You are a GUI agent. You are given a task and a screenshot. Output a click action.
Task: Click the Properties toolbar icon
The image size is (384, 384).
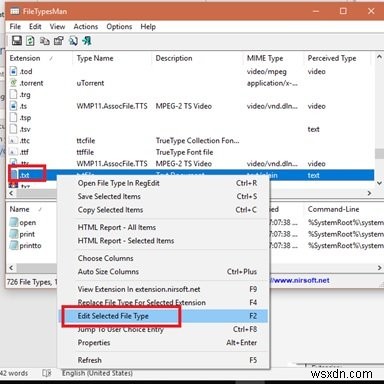(x=59, y=41)
